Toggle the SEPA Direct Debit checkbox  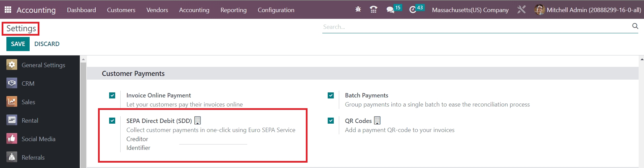pyautogui.click(x=112, y=121)
